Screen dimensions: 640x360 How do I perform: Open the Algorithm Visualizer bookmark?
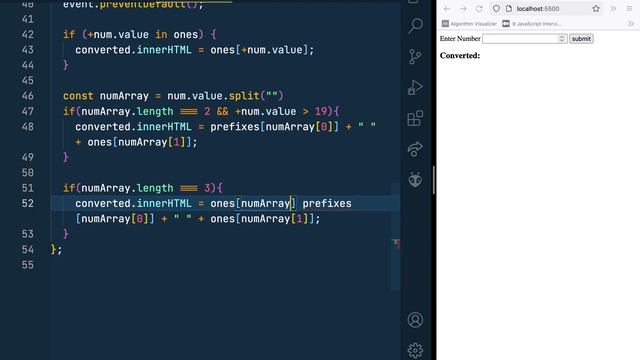tap(469, 24)
